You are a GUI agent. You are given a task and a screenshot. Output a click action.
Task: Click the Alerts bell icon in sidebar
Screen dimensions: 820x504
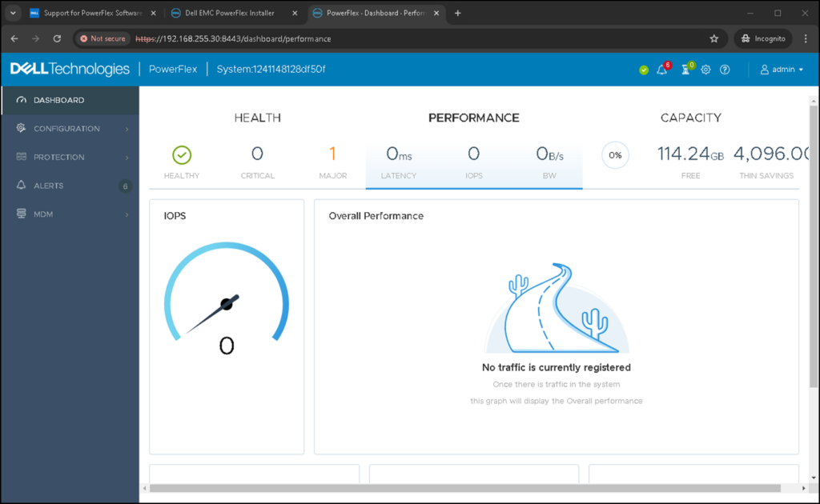(x=21, y=185)
